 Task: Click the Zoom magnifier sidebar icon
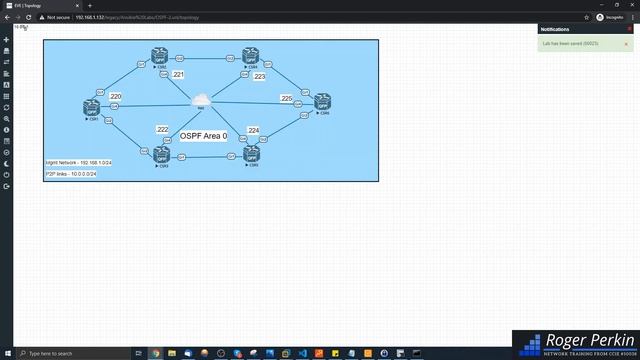[6, 119]
